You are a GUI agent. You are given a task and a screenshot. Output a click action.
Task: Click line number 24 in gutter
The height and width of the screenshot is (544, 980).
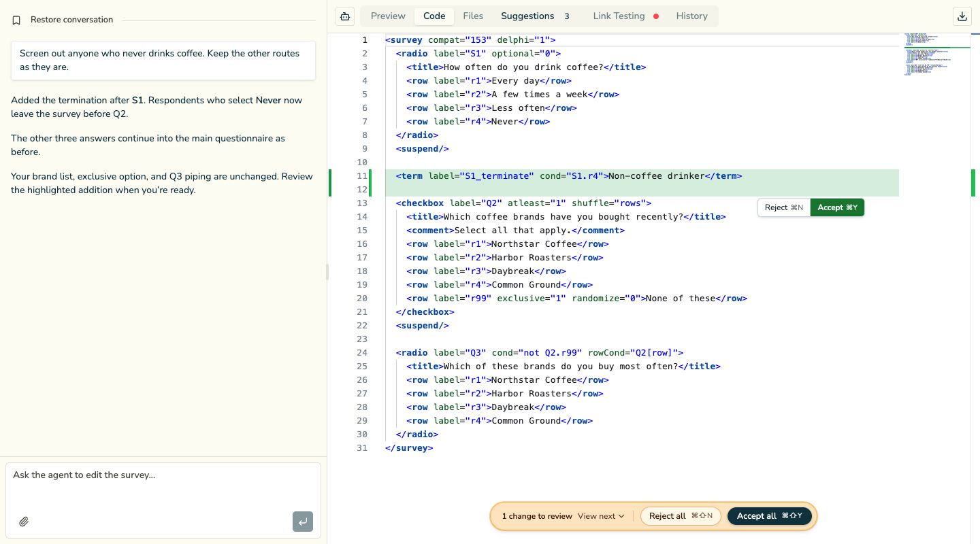361,353
